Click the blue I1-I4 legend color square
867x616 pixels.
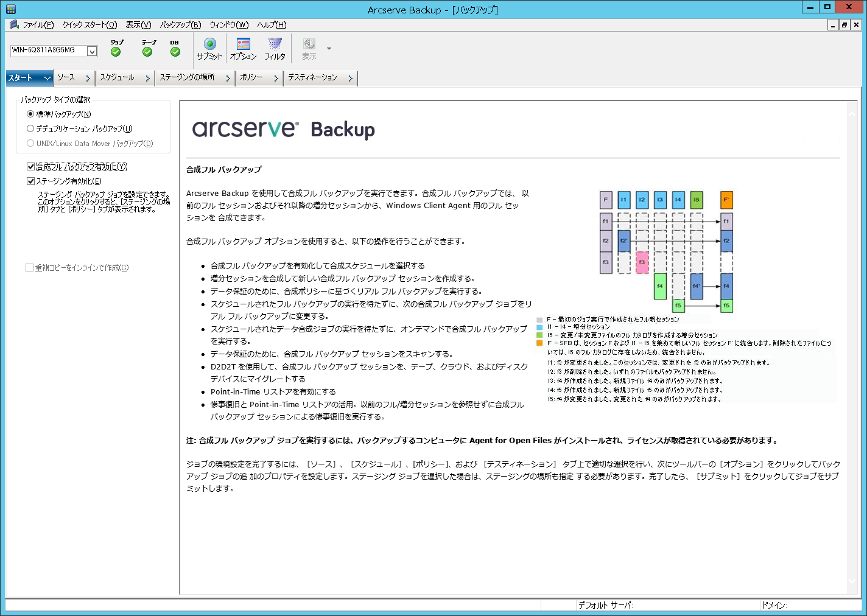pos(539,327)
